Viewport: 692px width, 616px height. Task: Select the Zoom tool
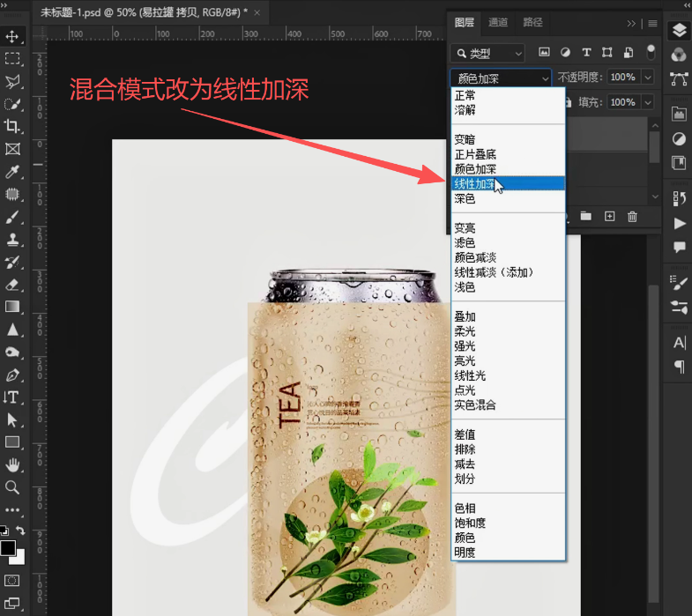(x=12, y=487)
